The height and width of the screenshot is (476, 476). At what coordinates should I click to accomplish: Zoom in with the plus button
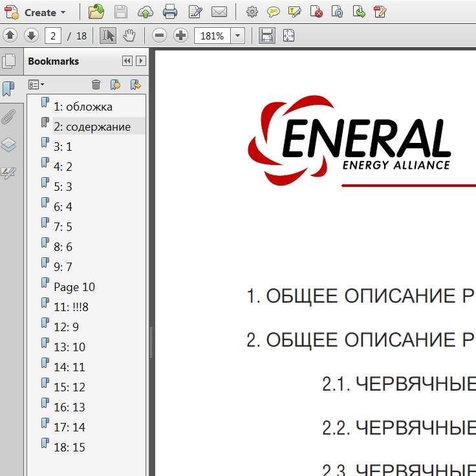(x=180, y=36)
